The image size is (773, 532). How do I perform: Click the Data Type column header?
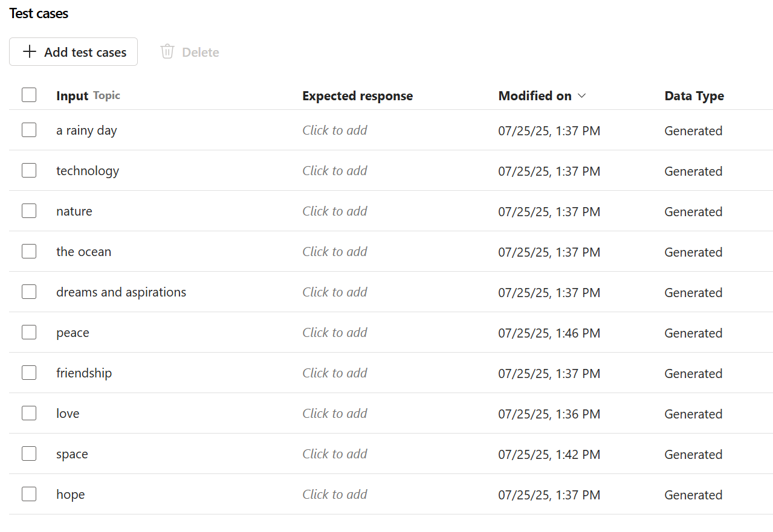coord(694,95)
